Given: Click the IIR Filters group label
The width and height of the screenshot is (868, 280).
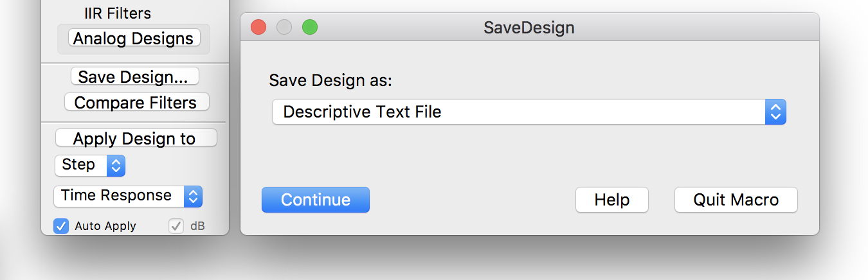Looking at the screenshot, I should [x=118, y=13].
